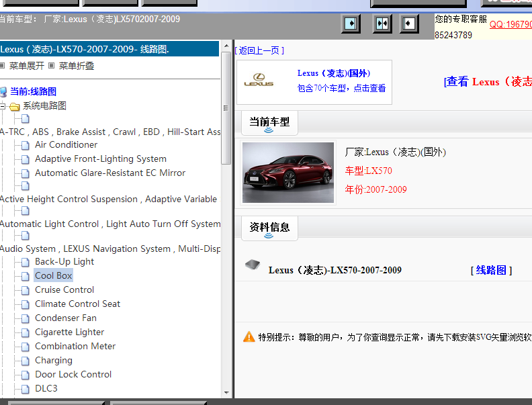The height and width of the screenshot is (405, 532).
Task: Open the Cigarette Lighter diagram
Action: click(70, 332)
